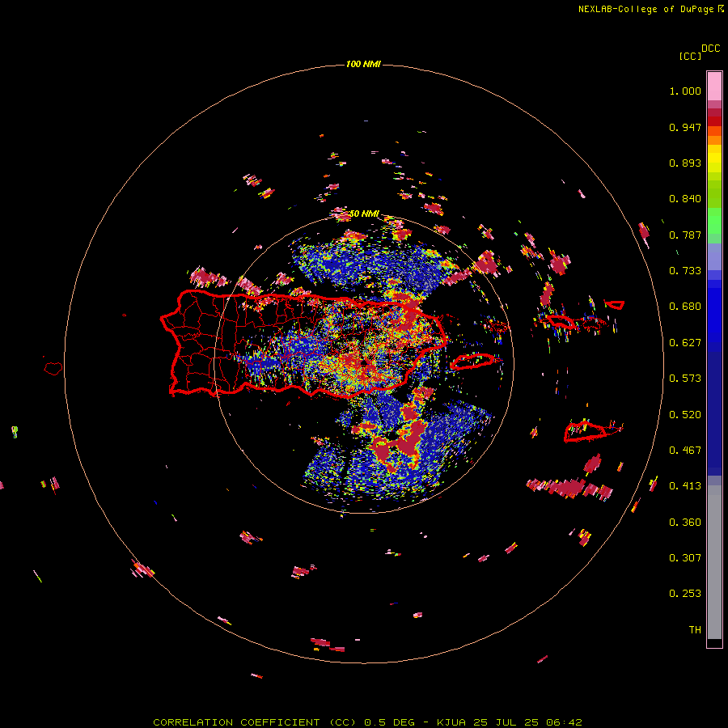The width and height of the screenshot is (728, 728).
Task: Click the 0.307 scale value
Action: click(x=685, y=558)
